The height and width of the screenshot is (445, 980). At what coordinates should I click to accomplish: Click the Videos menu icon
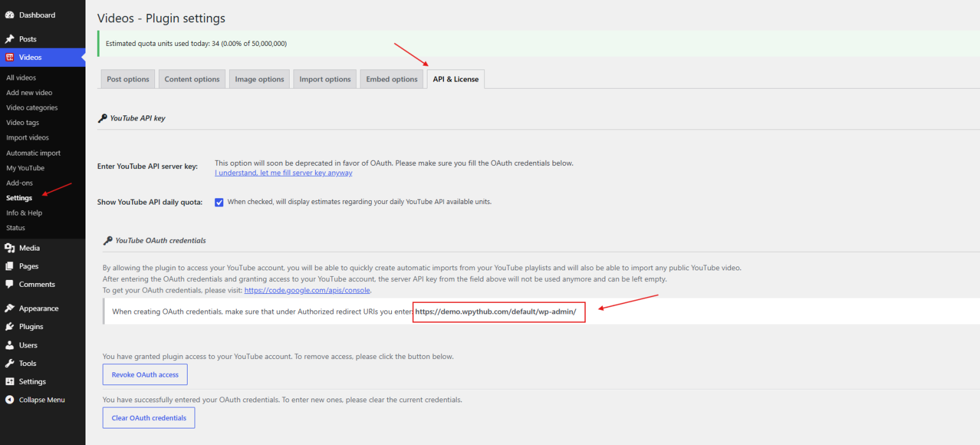10,57
